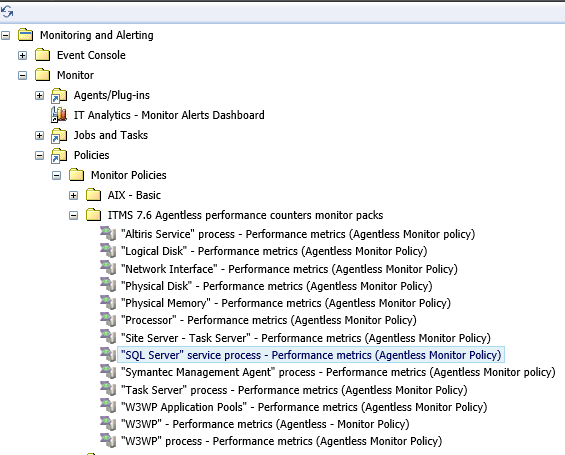This screenshot has width=565, height=455.
Task: Open "Logical Disk" performance metrics policy
Action: [x=274, y=251]
